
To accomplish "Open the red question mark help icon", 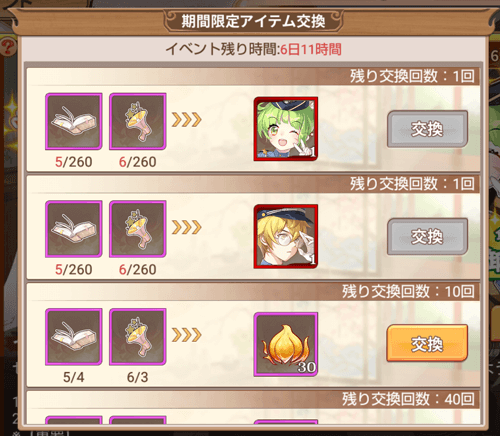I will tap(8, 46).
